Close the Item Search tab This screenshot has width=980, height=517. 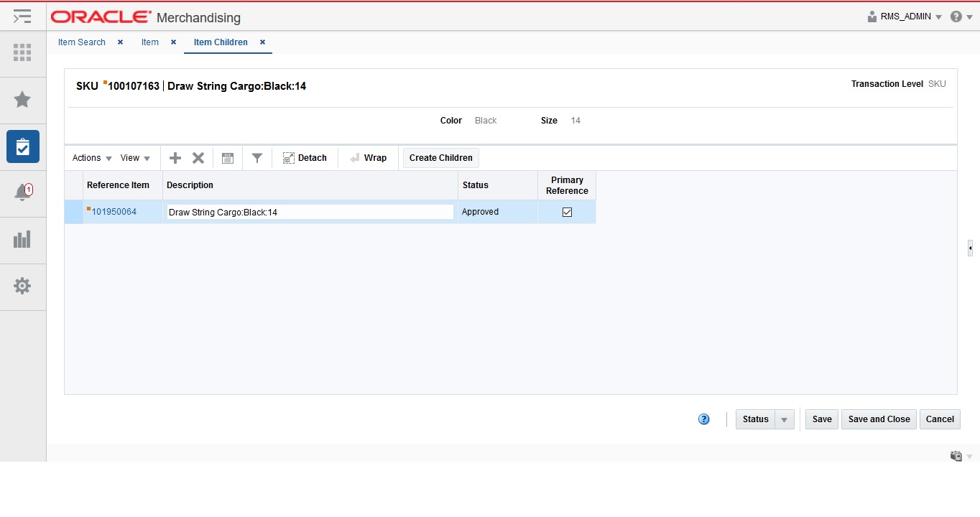[x=120, y=42]
